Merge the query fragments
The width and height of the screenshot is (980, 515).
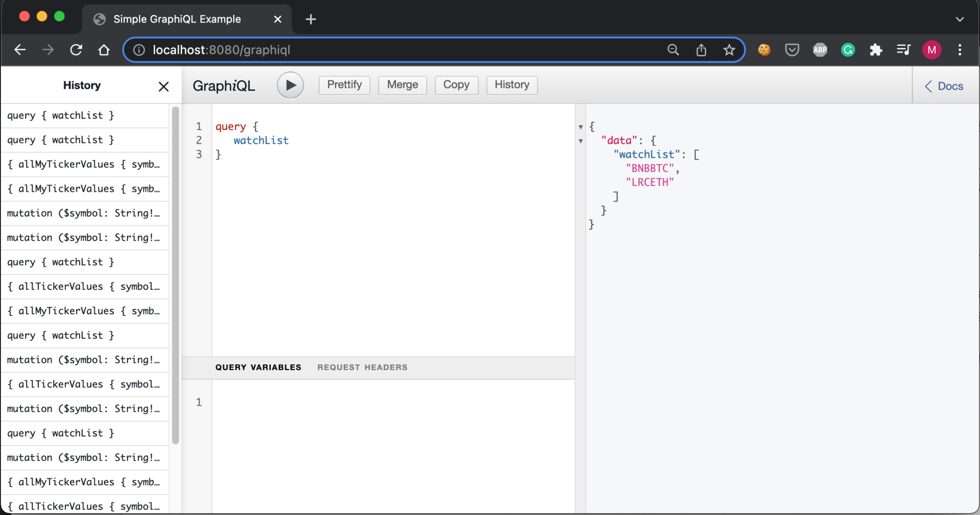401,85
